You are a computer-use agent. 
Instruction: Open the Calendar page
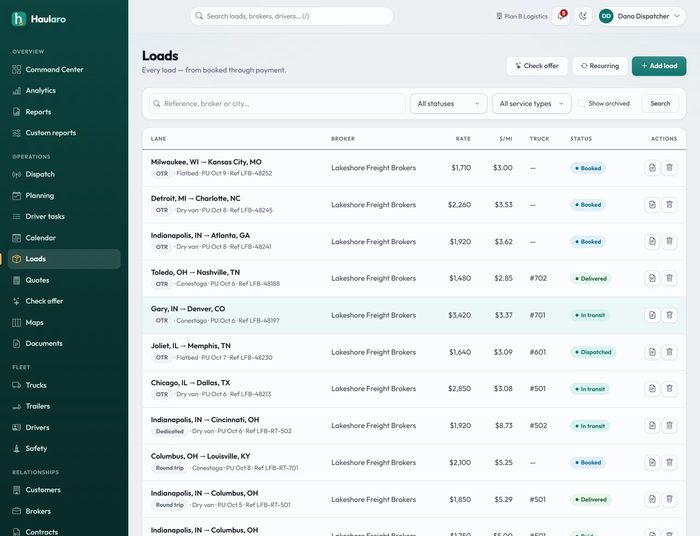[x=64, y=238]
